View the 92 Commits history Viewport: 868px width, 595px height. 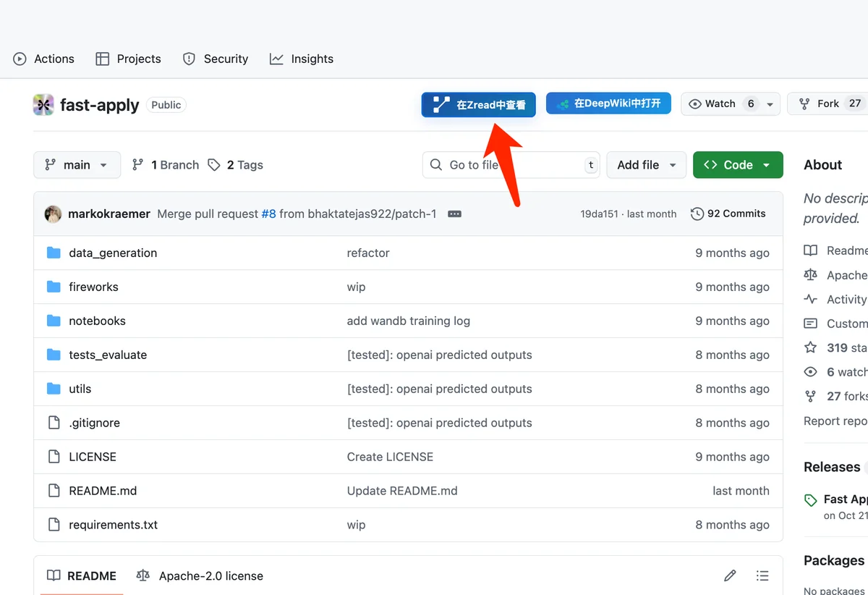pyautogui.click(x=728, y=214)
